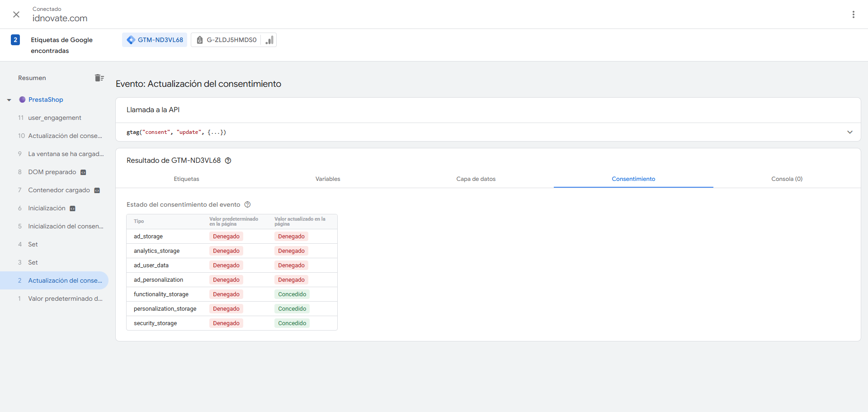Select event 3 Set
This screenshot has width=868, height=412.
click(x=54, y=262)
